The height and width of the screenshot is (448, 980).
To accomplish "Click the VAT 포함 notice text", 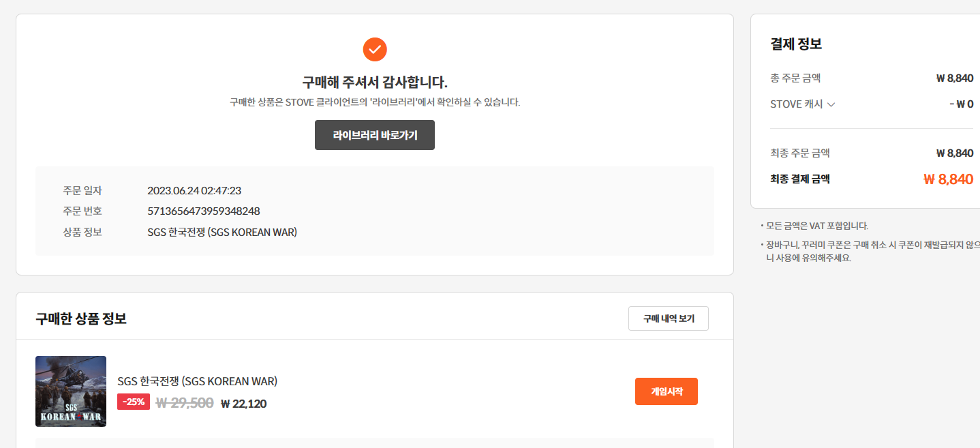I will pos(816,226).
